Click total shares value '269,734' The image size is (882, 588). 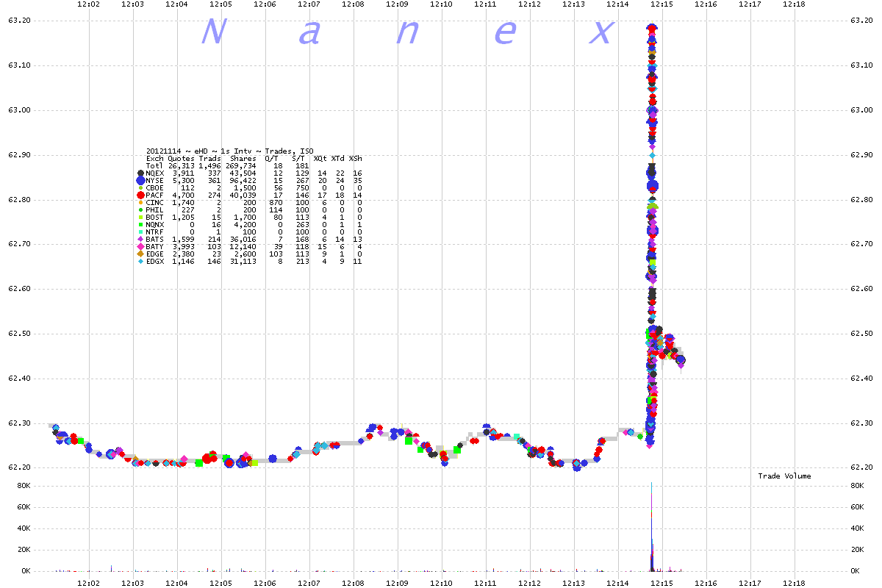coord(241,166)
